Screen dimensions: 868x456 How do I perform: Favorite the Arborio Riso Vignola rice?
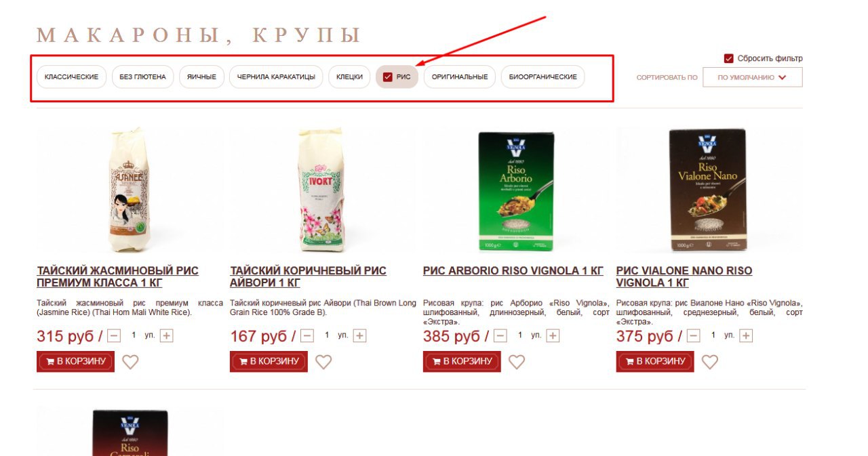tap(517, 362)
